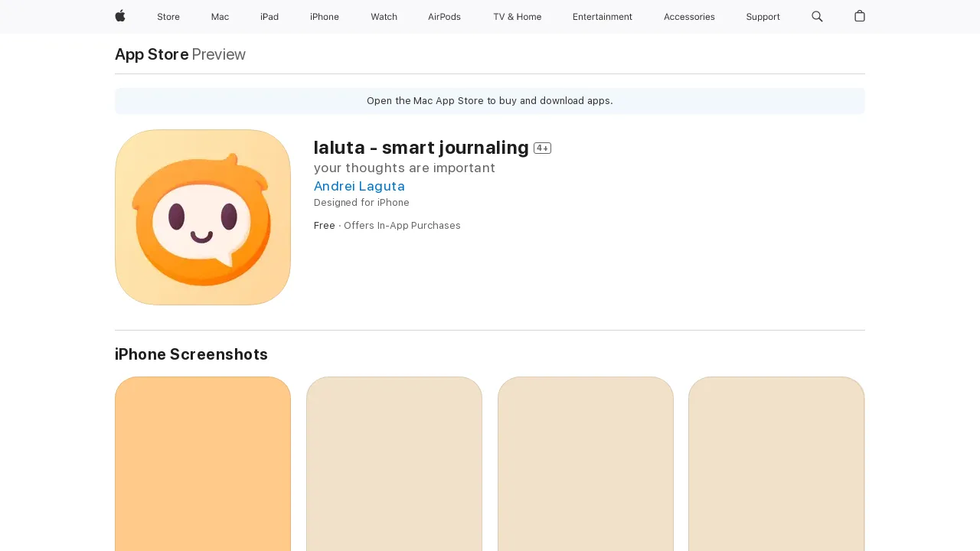This screenshot has width=980, height=551.
Task: Click Offers In-App Purchases text
Action: coord(402,226)
